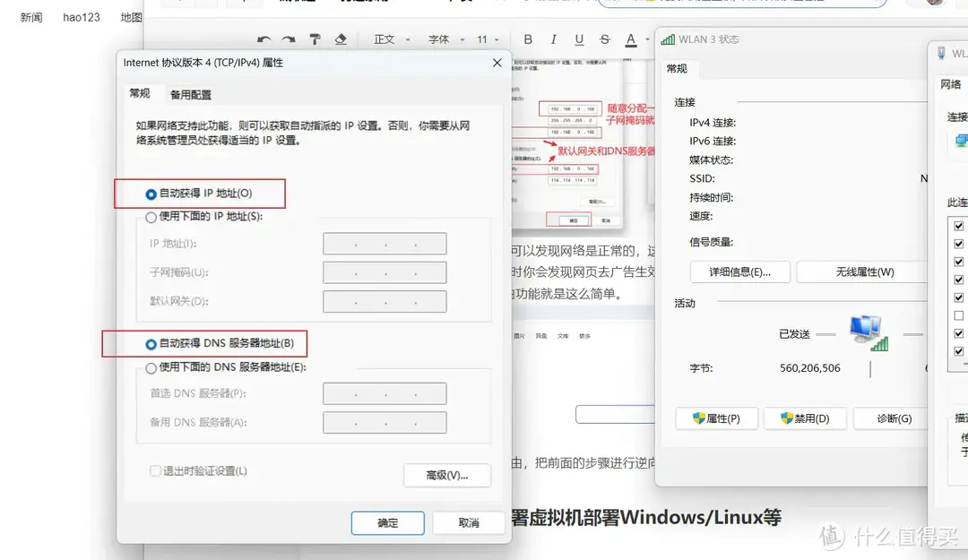The height and width of the screenshot is (560, 968).
Task: Click 取消 to cancel IPv4 dialog
Action: pos(469,523)
